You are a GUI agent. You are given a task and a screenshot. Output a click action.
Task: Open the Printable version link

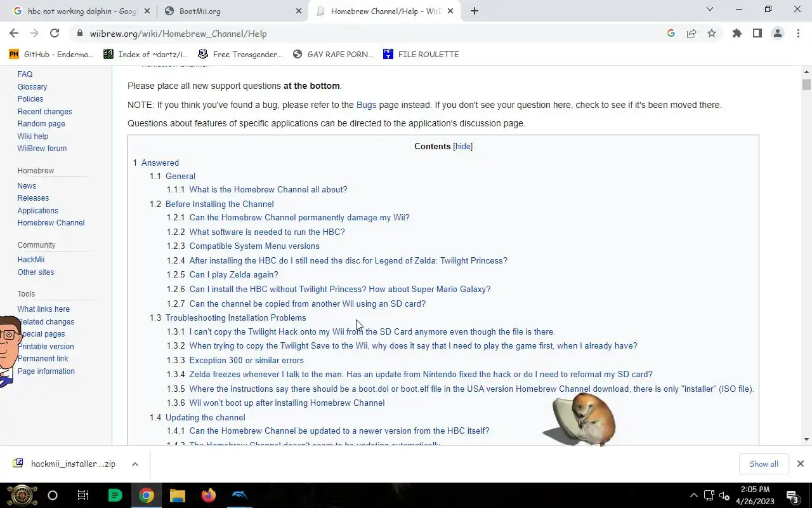click(x=46, y=347)
